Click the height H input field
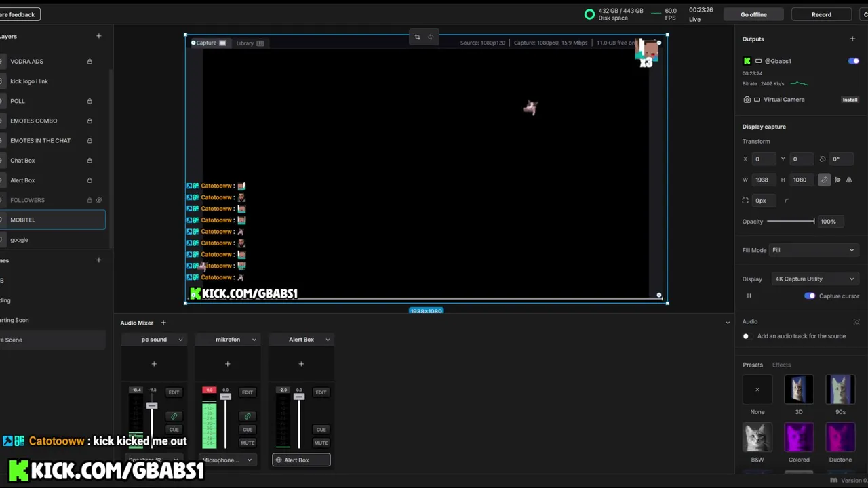The width and height of the screenshot is (868, 488). (802, 180)
